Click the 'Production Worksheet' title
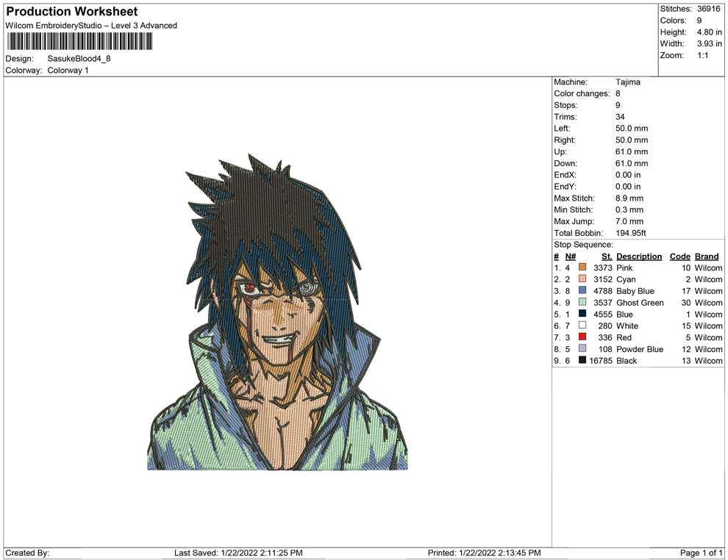The width and height of the screenshot is (728, 560). 72,12
